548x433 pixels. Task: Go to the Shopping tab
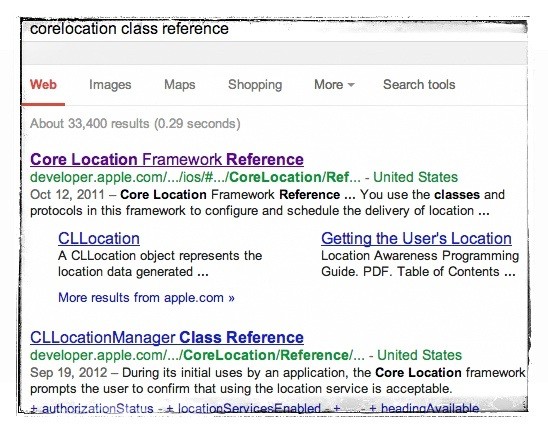[255, 85]
